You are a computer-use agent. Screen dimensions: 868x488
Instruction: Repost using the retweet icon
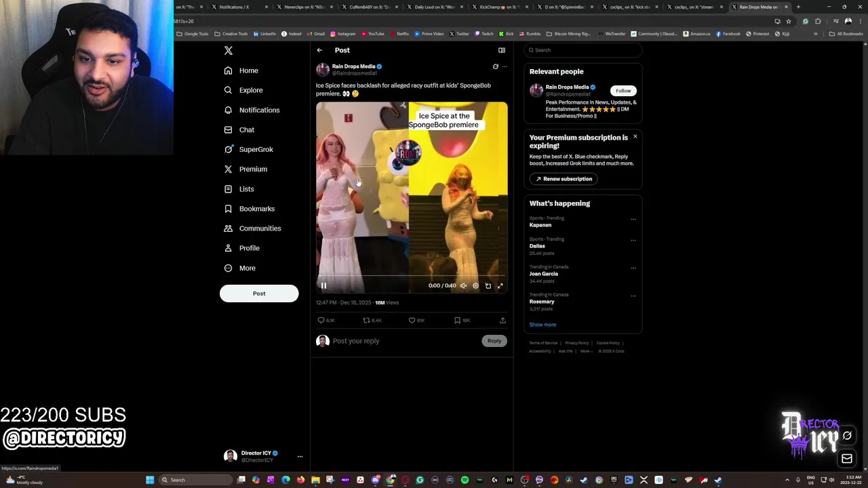click(x=366, y=320)
